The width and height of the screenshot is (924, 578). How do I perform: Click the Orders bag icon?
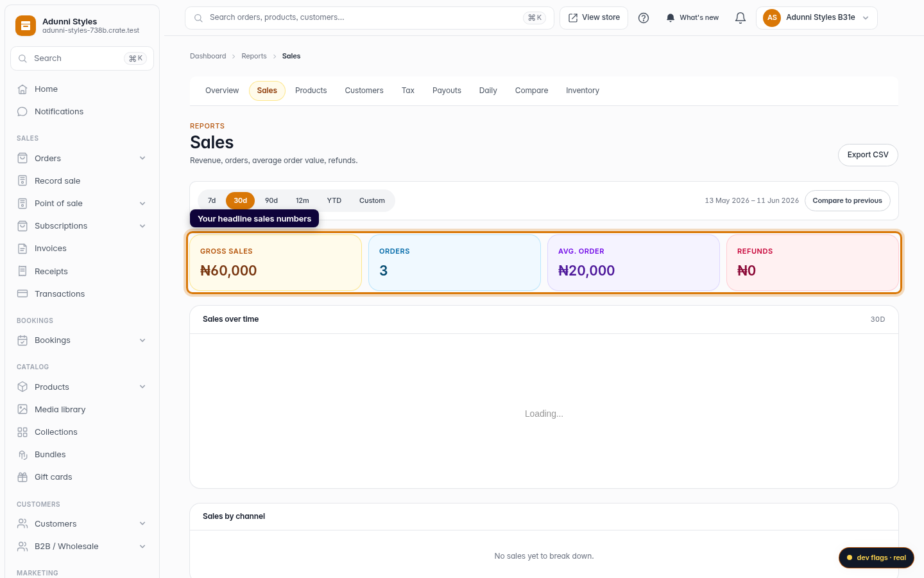(22, 158)
